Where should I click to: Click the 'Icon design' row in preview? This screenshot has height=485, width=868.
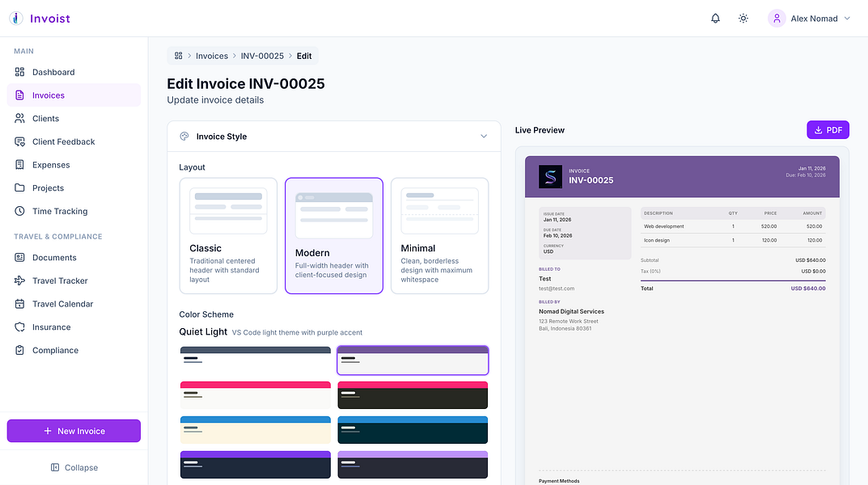(733, 240)
